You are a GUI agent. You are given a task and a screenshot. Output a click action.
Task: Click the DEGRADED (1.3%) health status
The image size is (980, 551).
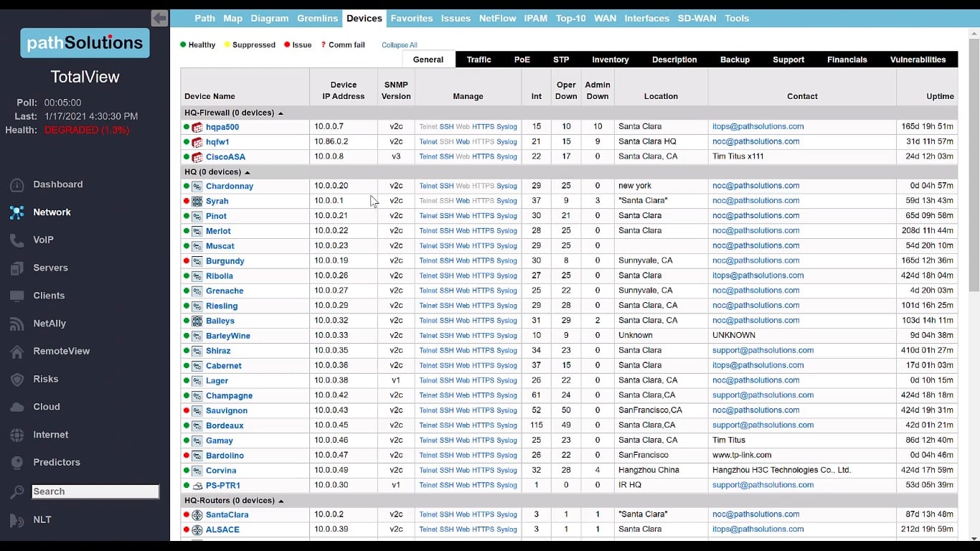(87, 131)
